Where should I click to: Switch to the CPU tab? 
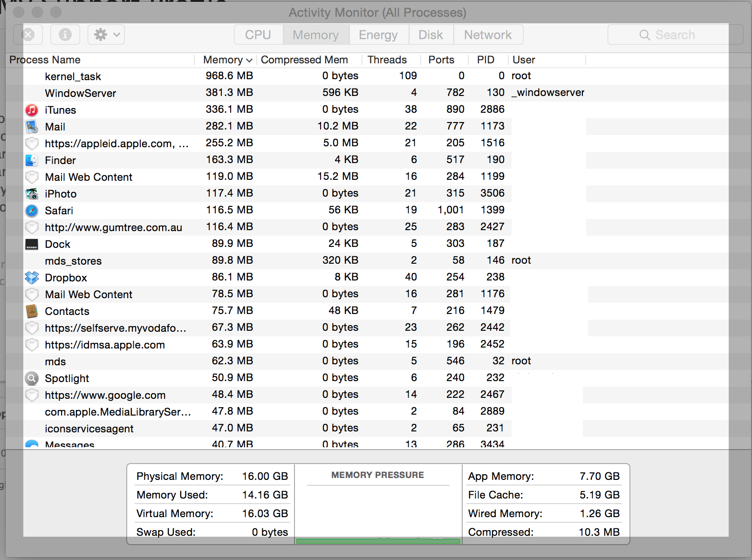(258, 35)
